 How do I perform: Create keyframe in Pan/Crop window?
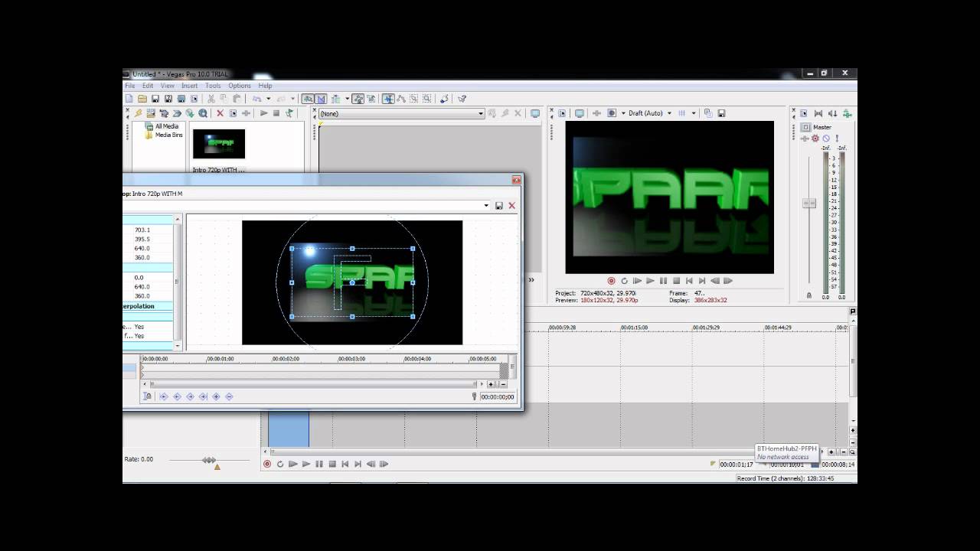216,396
